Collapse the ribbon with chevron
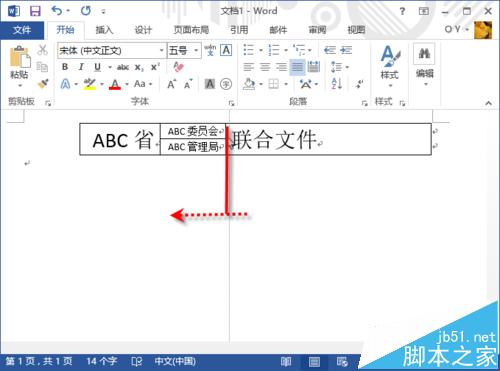 tap(488, 103)
